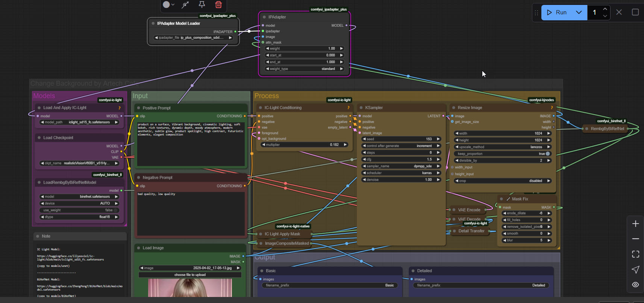Toggle link visibility with the eye icon
Screen dimensions: 644x303
635,285
